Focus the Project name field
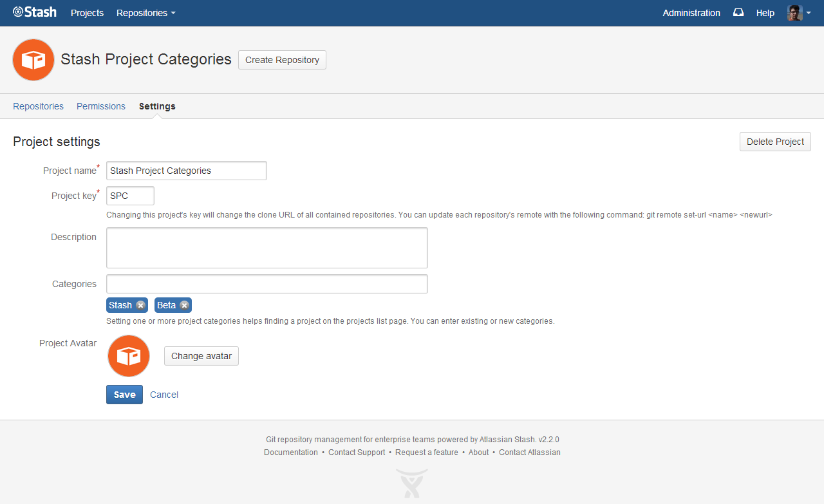This screenshot has width=824, height=504. (187, 171)
